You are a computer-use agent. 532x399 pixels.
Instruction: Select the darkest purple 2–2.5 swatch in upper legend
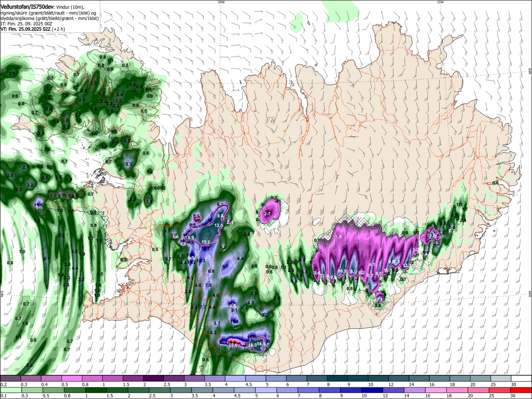(x=153, y=378)
